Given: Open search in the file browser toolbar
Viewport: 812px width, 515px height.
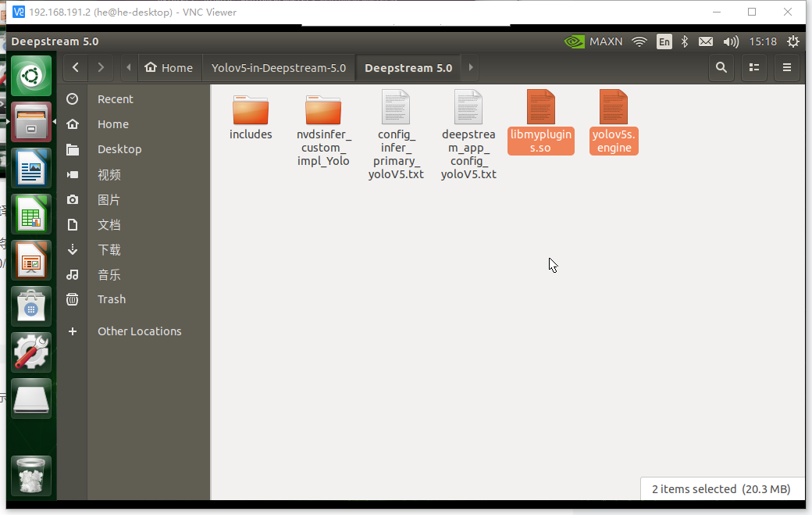Looking at the screenshot, I should (x=721, y=68).
